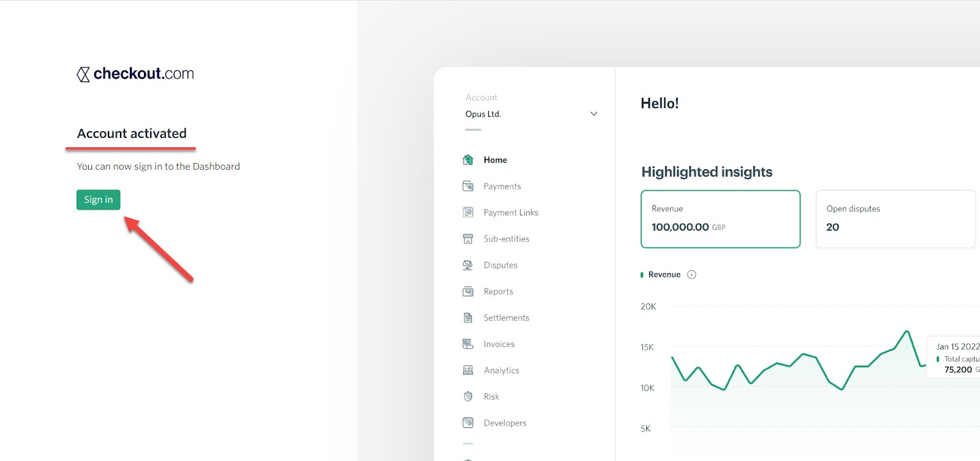
Task: Click the Reports icon
Action: pos(468,292)
